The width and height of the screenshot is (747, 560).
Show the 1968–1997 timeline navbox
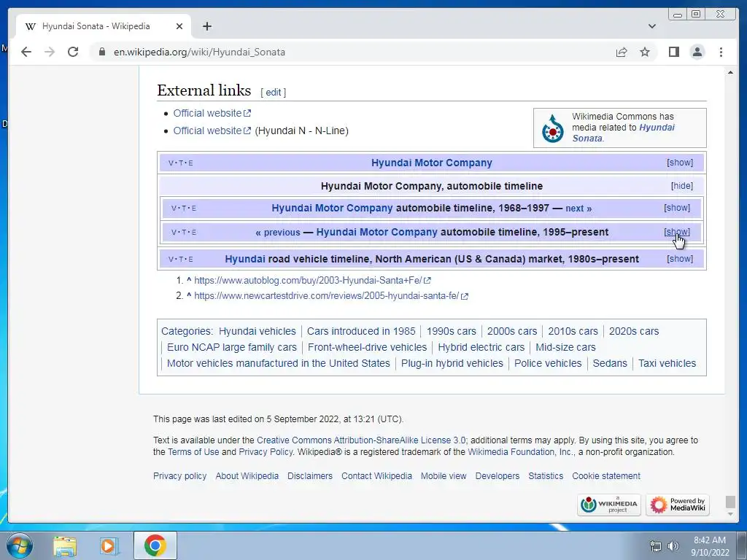[x=677, y=208]
